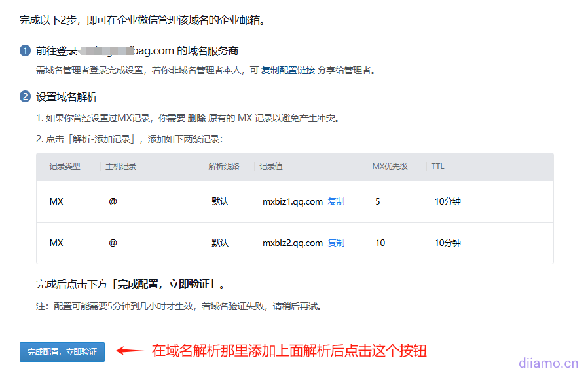Select the mxbiz2.qq.com record text
The height and width of the screenshot is (375, 588).
293,243
